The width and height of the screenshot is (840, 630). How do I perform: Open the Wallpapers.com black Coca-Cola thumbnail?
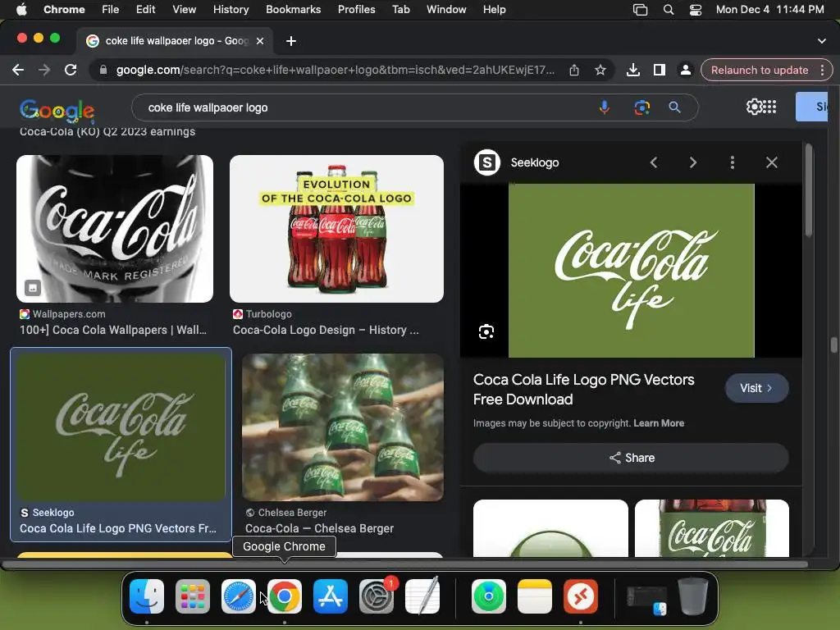pyautogui.click(x=115, y=229)
